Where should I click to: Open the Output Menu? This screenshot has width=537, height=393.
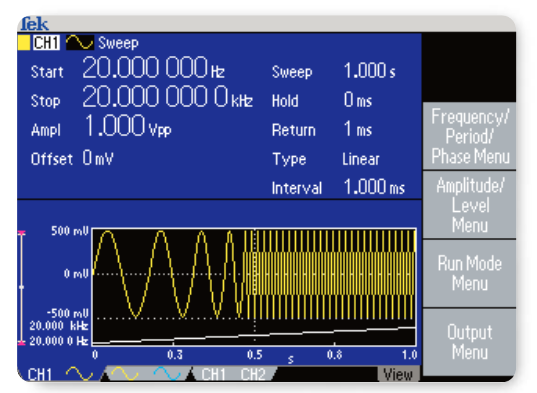pos(470,342)
